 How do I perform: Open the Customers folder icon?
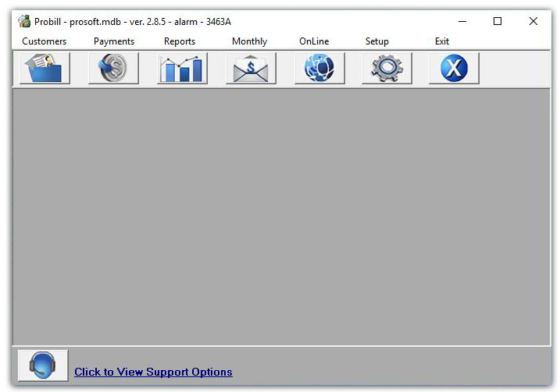(45, 68)
